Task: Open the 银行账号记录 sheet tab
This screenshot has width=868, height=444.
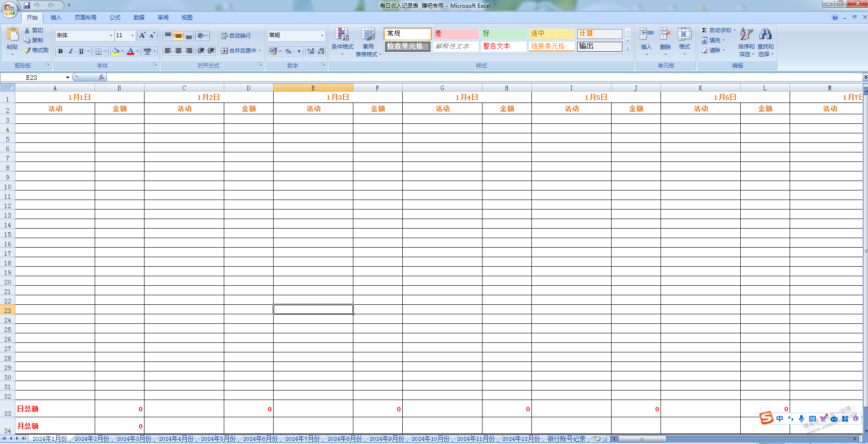Action: click(x=566, y=439)
